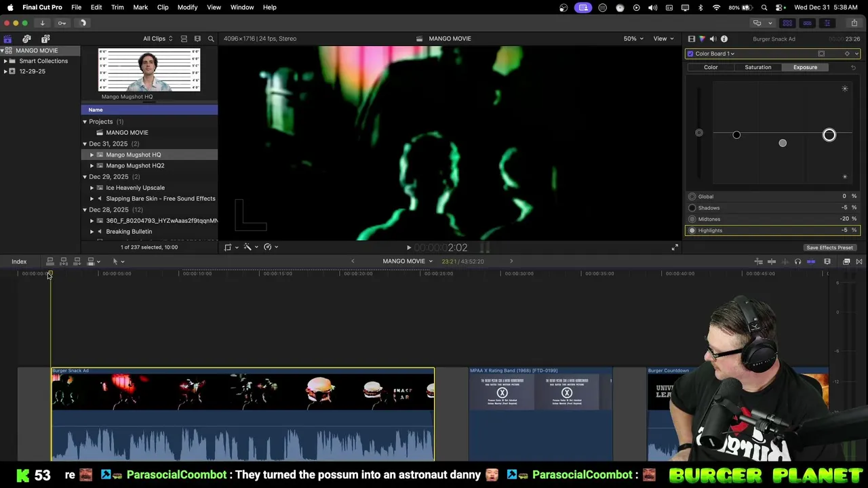Open the Keyword editor key icon
The height and width of the screenshot is (488, 868).
point(62,23)
